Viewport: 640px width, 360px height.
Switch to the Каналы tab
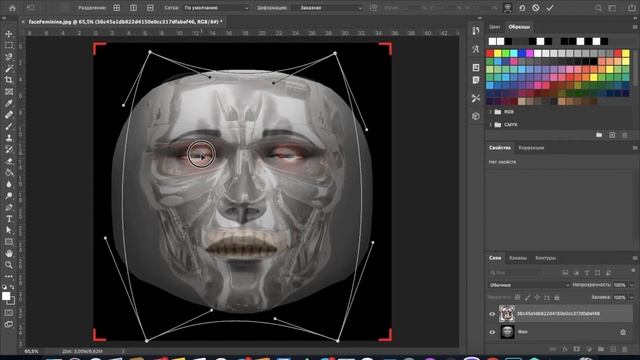(x=518, y=258)
